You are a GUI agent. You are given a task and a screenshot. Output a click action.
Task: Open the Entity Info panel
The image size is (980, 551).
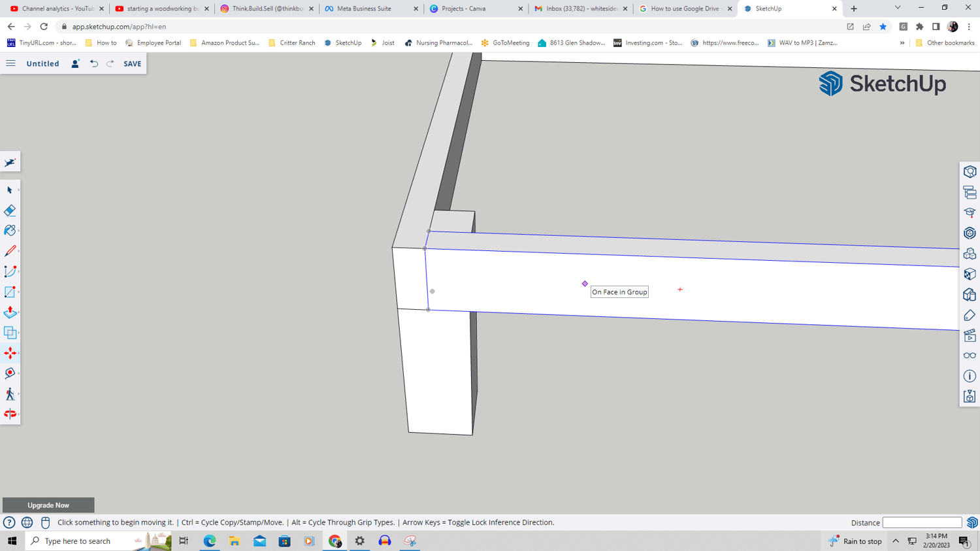tap(970, 172)
